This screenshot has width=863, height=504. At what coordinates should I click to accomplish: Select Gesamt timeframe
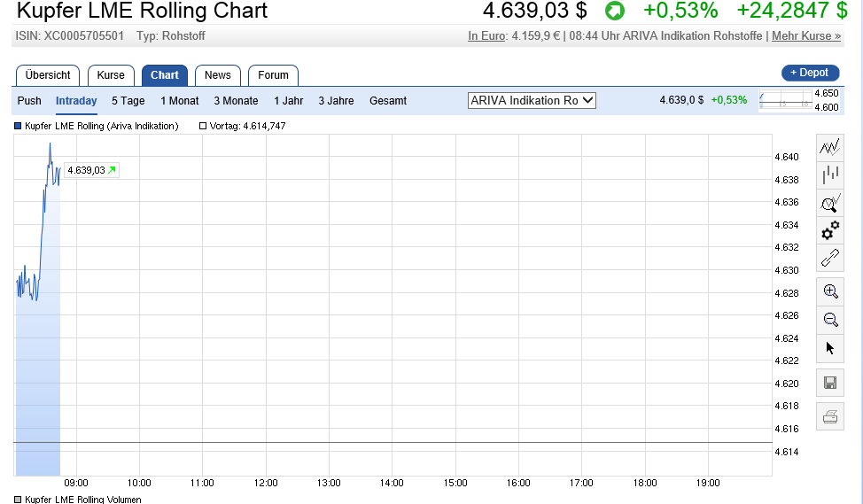[x=388, y=101]
